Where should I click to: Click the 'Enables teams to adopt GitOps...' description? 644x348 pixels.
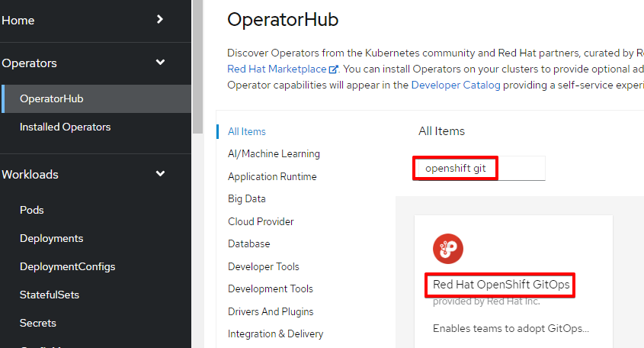pos(511,328)
